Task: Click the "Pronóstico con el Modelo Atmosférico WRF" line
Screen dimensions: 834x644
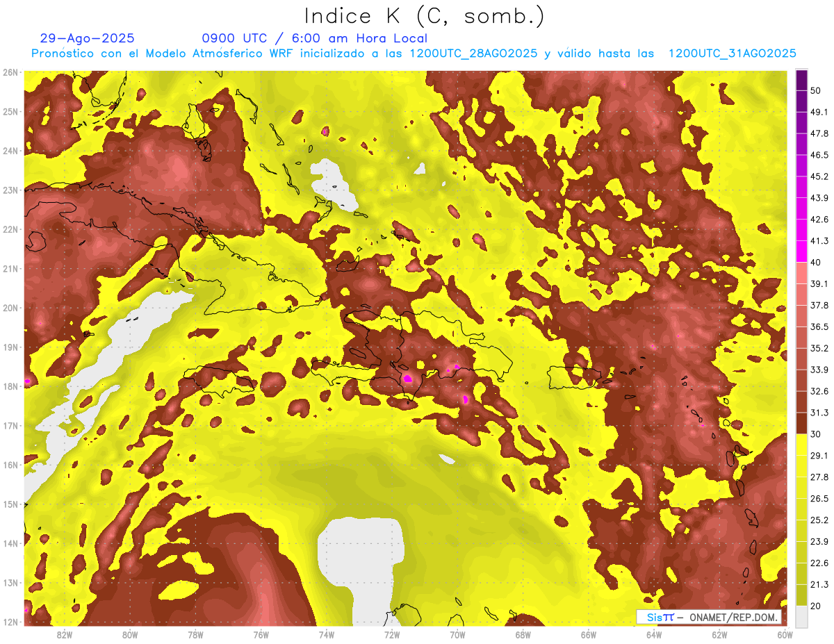Action: (x=414, y=53)
